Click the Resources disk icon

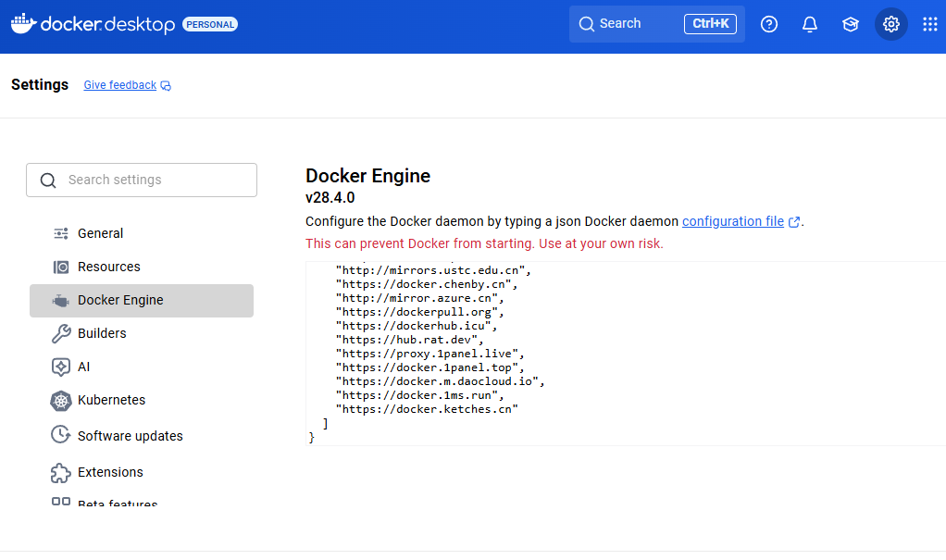click(x=61, y=267)
